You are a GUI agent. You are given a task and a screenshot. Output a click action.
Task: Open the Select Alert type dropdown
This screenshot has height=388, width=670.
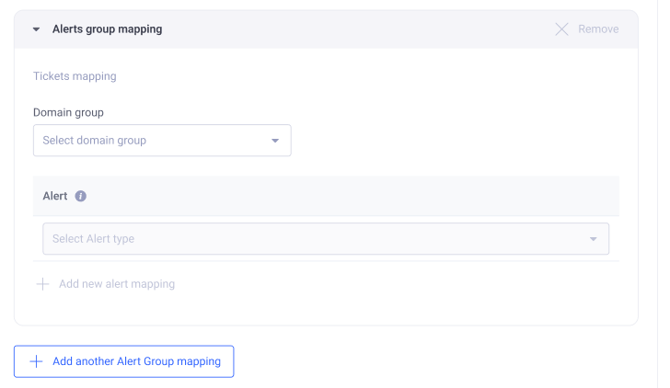[x=326, y=238]
